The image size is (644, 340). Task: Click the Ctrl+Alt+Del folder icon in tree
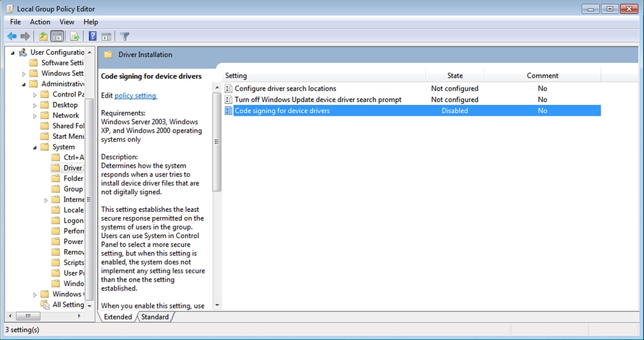[x=56, y=158]
